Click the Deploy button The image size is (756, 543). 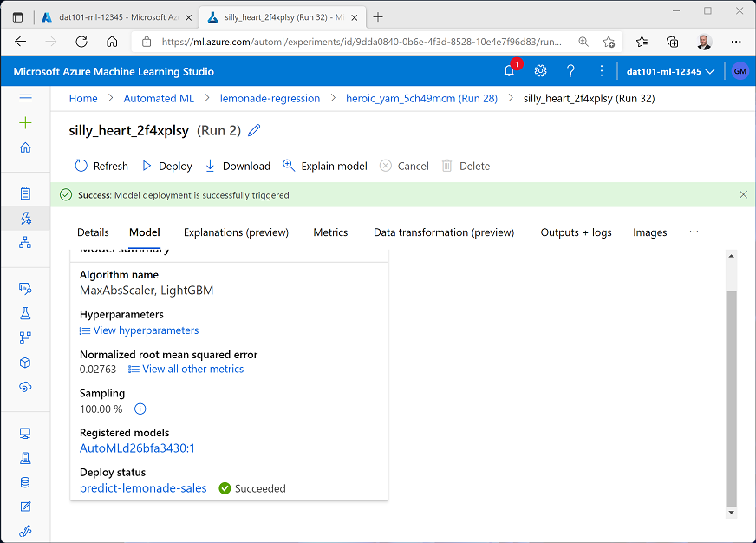click(166, 166)
